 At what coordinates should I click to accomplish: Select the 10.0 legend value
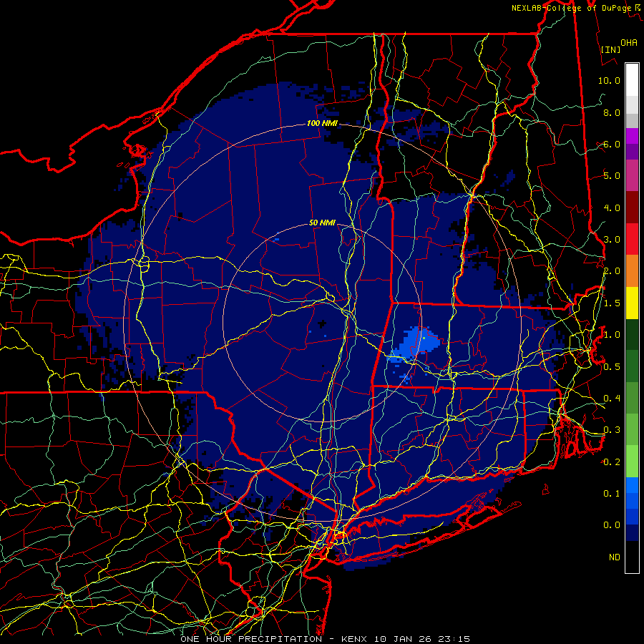pyautogui.click(x=609, y=80)
